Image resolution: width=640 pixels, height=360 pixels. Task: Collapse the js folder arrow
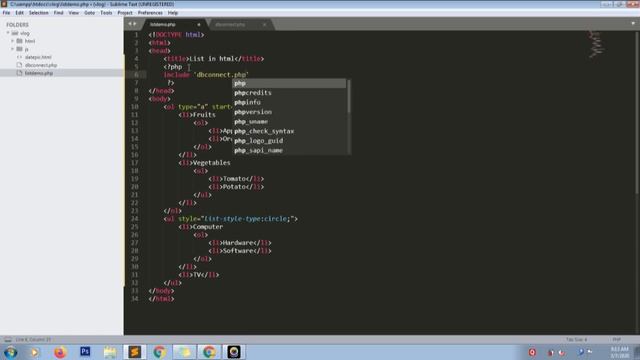(13, 49)
